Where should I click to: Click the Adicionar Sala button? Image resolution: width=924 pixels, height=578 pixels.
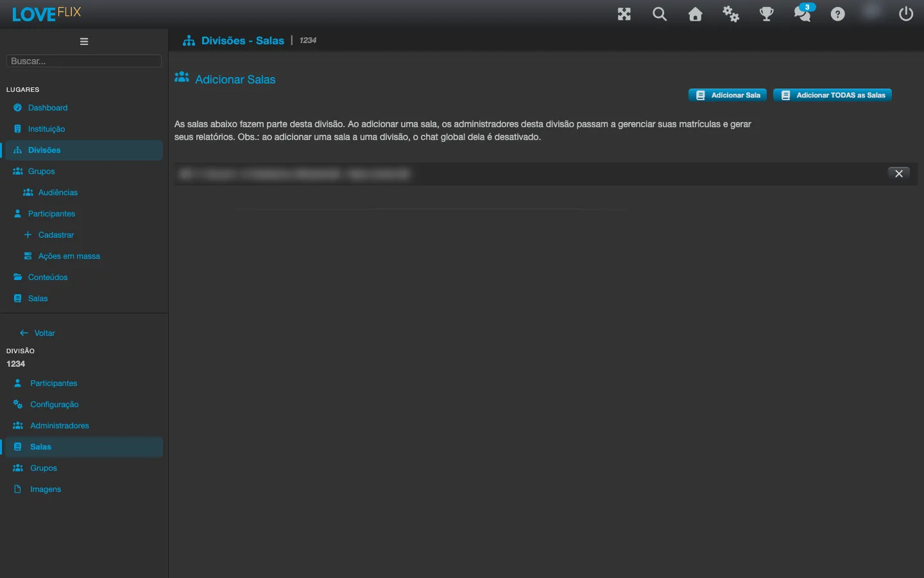[x=728, y=95]
